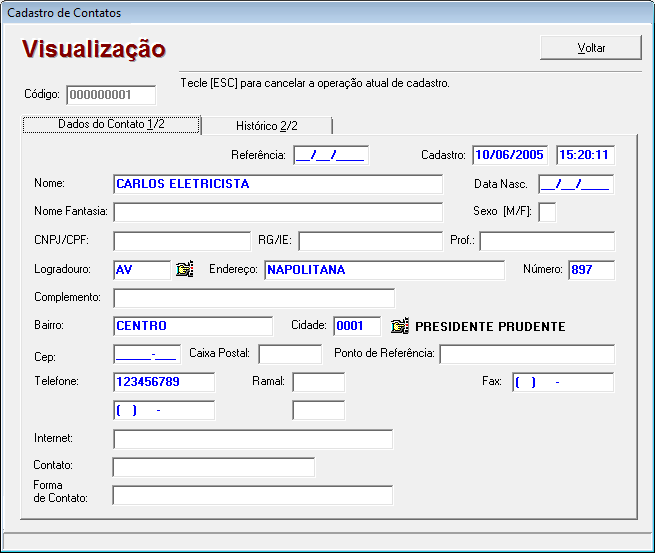Select the Dados do Contato 1/2 tab
Image resolution: width=655 pixels, height=553 pixels.
click(x=111, y=124)
